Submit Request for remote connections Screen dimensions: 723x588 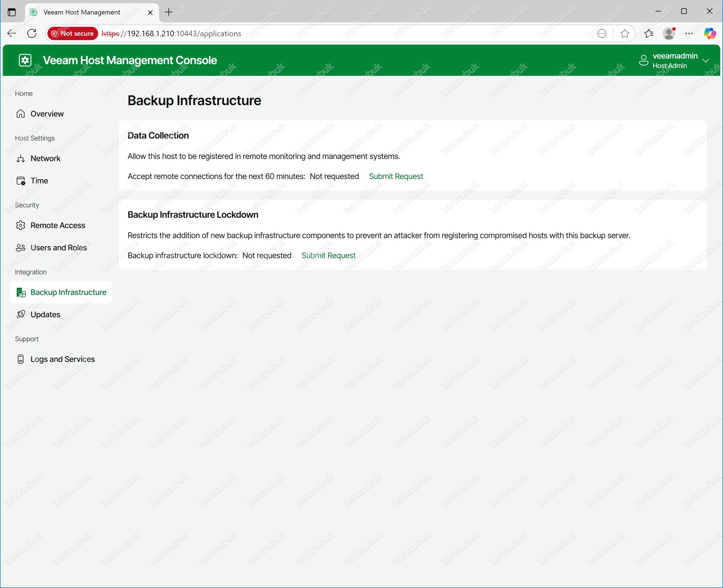pyautogui.click(x=396, y=176)
